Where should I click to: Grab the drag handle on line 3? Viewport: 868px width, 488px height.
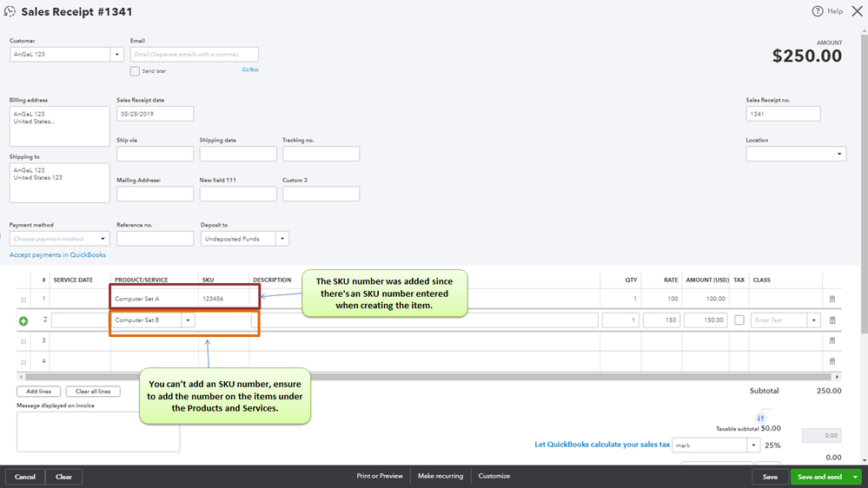pyautogui.click(x=23, y=341)
